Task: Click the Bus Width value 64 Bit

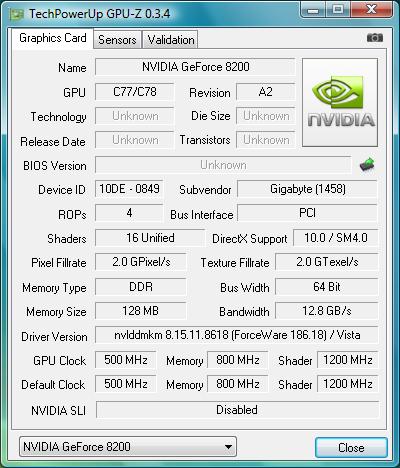Action: (327, 287)
